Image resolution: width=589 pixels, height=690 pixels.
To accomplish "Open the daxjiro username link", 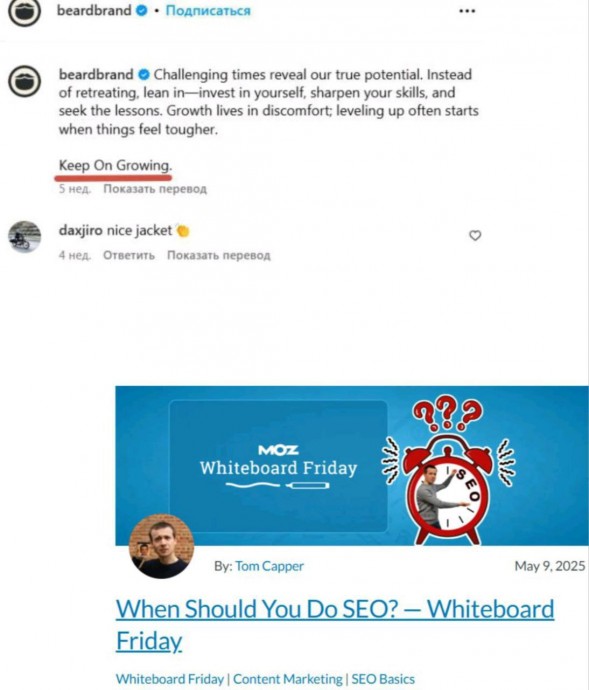I will tap(81, 230).
